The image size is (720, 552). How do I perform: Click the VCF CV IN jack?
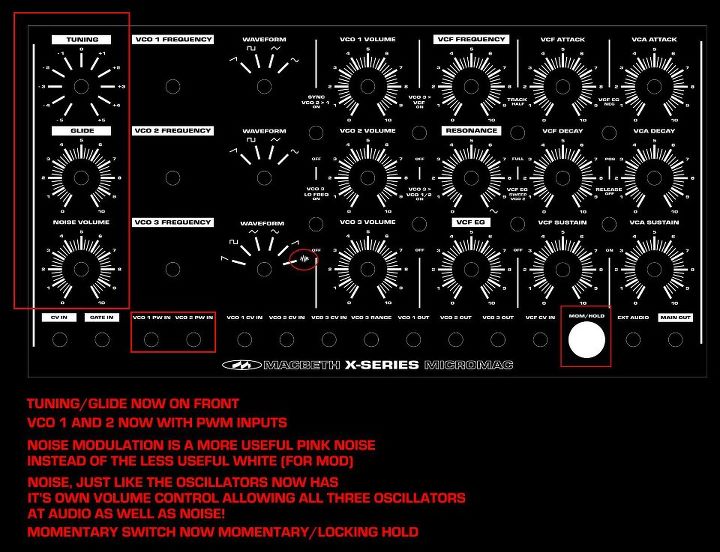540,339
